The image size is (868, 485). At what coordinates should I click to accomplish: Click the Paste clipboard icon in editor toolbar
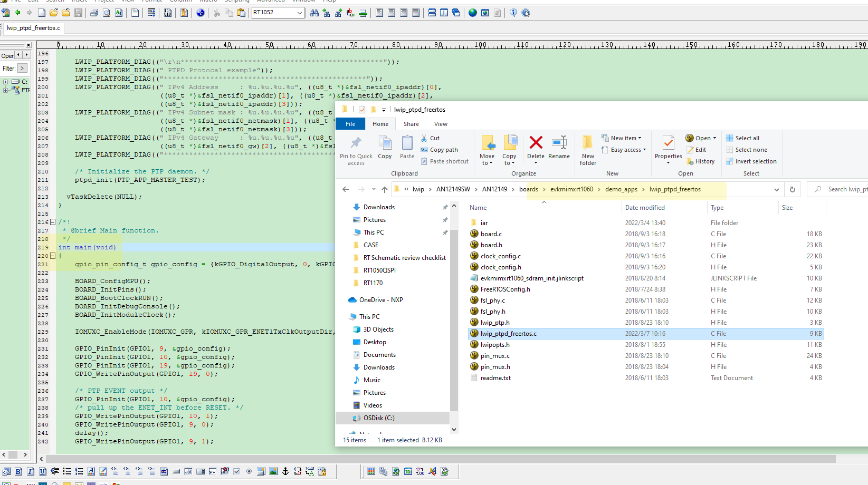tap(241, 13)
